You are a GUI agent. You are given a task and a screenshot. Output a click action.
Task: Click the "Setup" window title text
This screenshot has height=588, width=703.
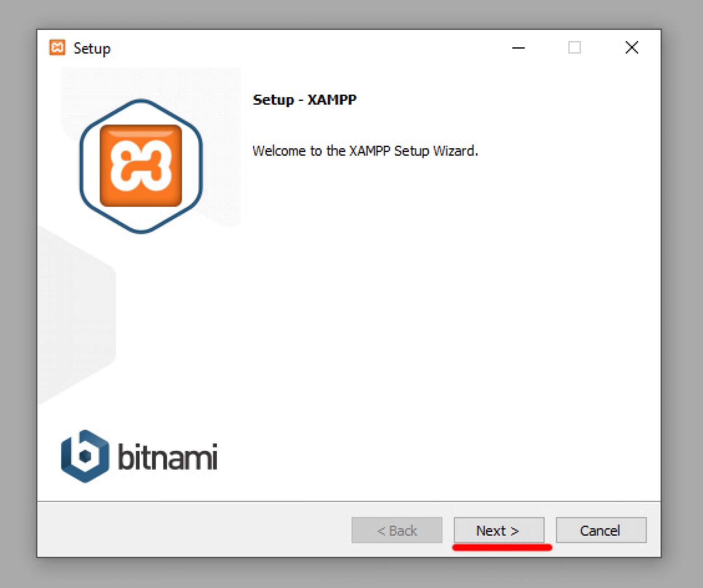pyautogui.click(x=92, y=48)
